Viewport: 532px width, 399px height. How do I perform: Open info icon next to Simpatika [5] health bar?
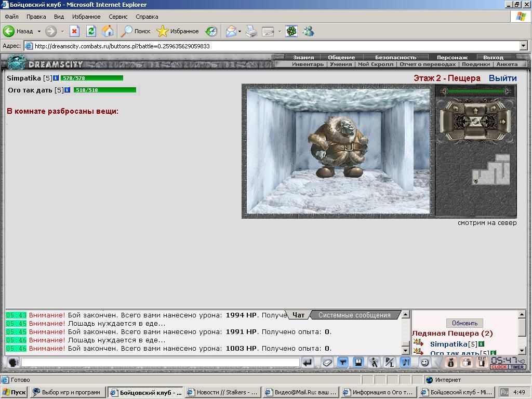(x=56, y=78)
